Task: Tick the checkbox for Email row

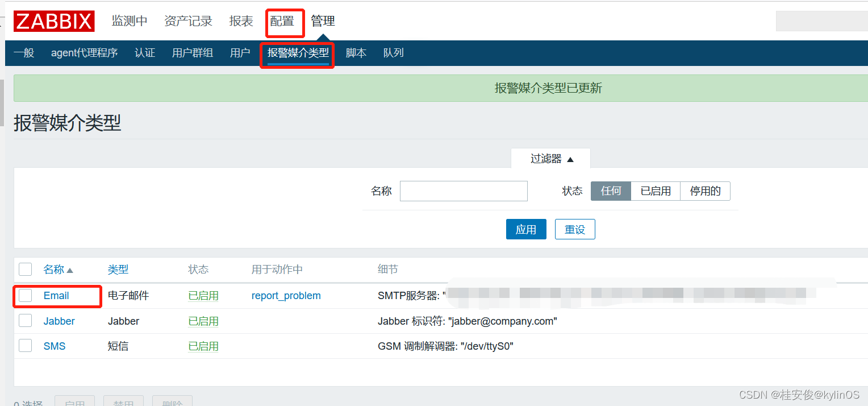Action: 26,296
